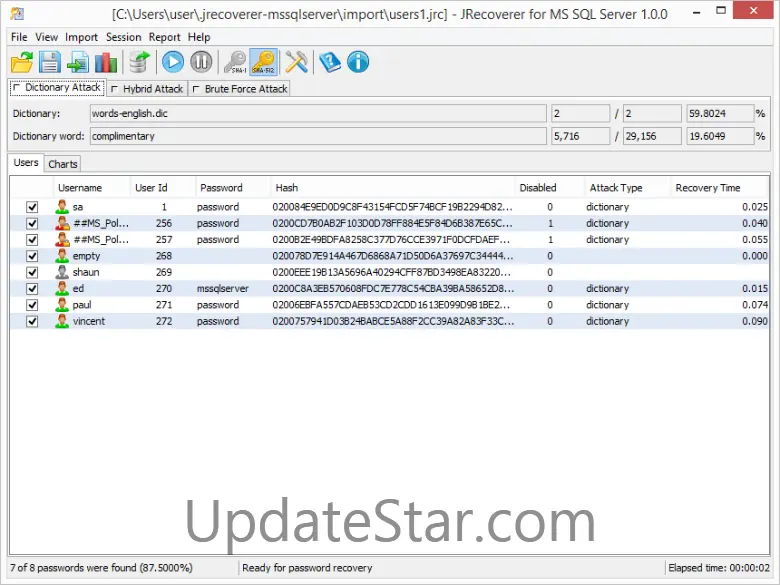Open the Help menu
This screenshot has width=780, height=585.
click(x=199, y=37)
